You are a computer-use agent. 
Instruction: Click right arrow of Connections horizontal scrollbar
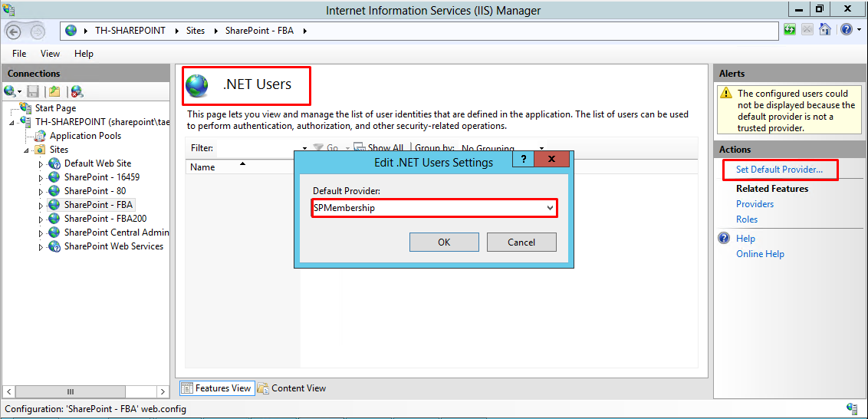tap(163, 391)
